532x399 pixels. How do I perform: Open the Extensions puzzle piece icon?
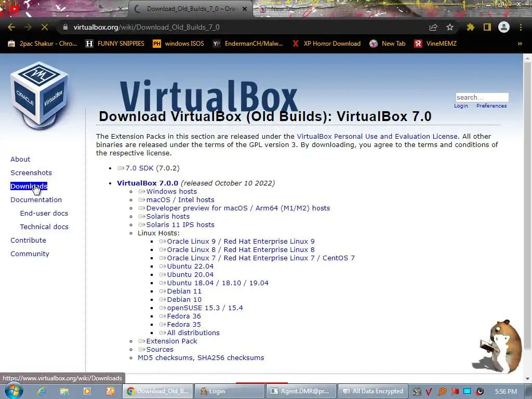[x=471, y=27]
